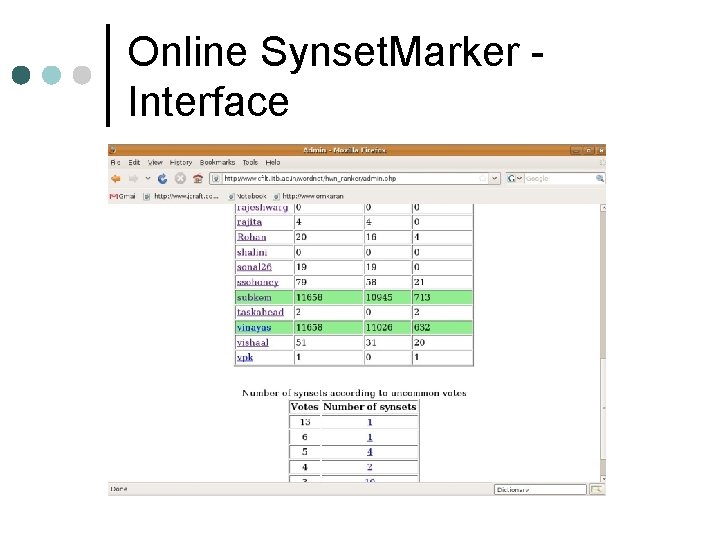Open the Bookmarks menu
This screenshot has height=540, width=720.
pos(217,162)
